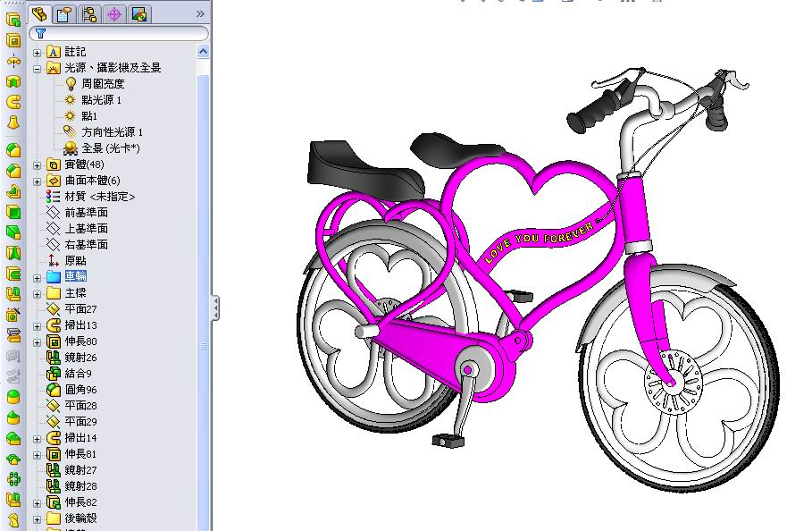Select the axis-with-circles icon below Extruded Cut
812x531 pixels.
13,61
